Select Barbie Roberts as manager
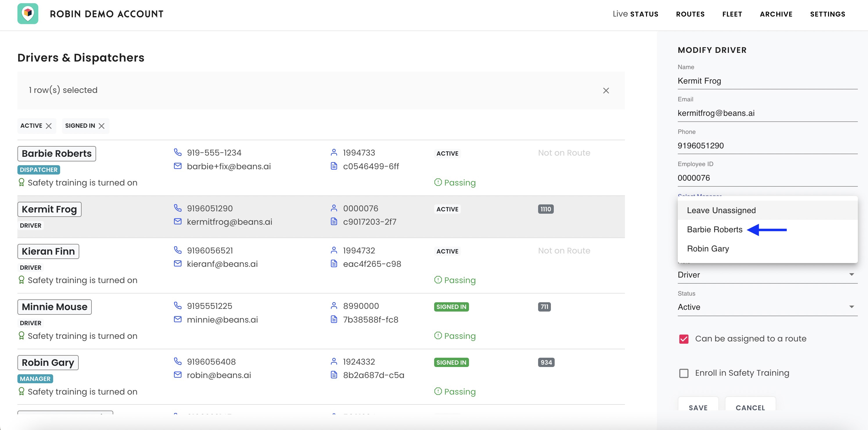The width and height of the screenshot is (868, 430). (x=714, y=229)
